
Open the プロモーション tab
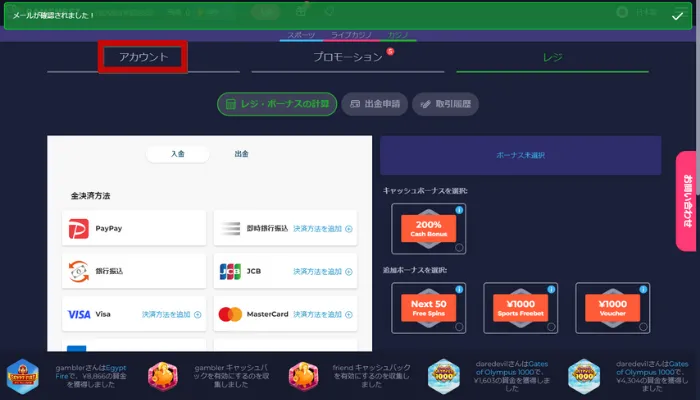[x=348, y=57]
